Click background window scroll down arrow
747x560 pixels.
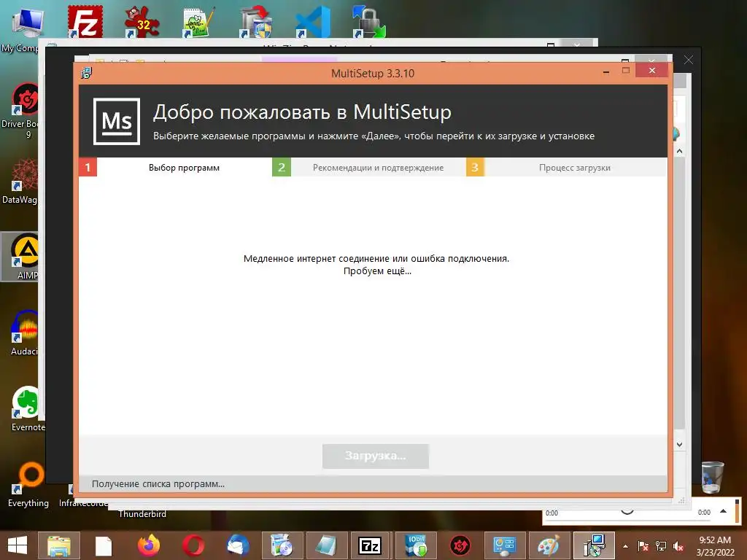(680, 444)
